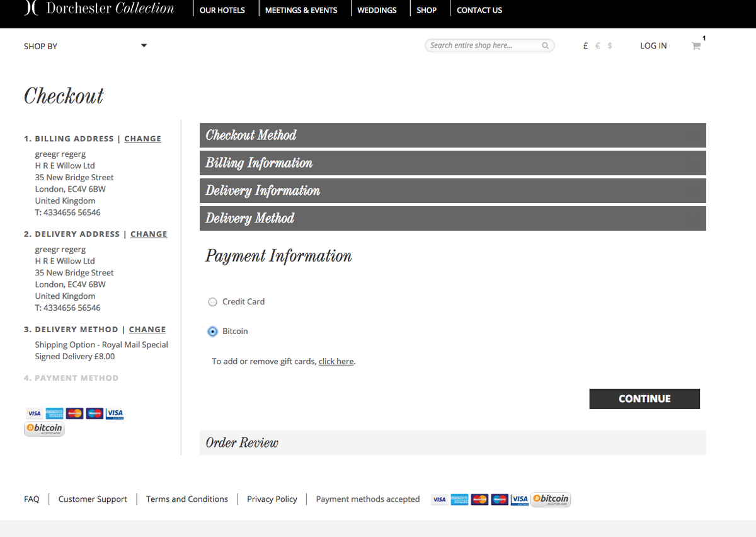Screen dimensions: 756x537
Task: Click the MasterCard logo in footer
Action: [480, 499]
